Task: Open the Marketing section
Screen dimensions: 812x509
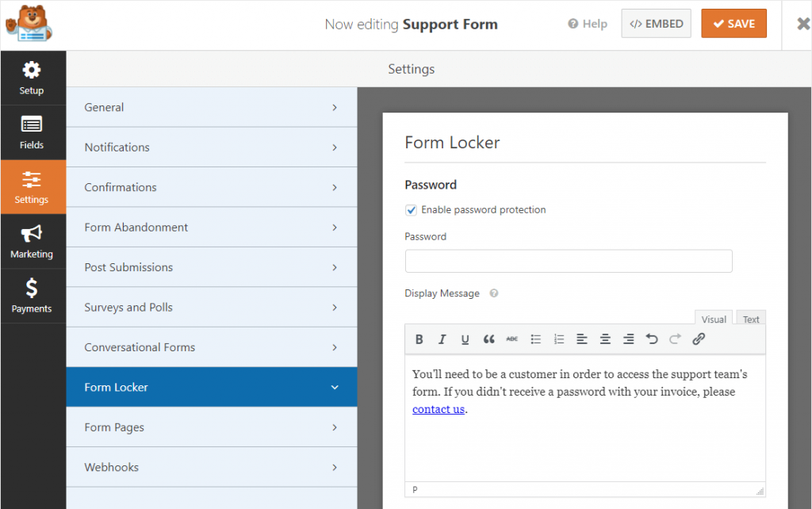Action: pos(33,241)
